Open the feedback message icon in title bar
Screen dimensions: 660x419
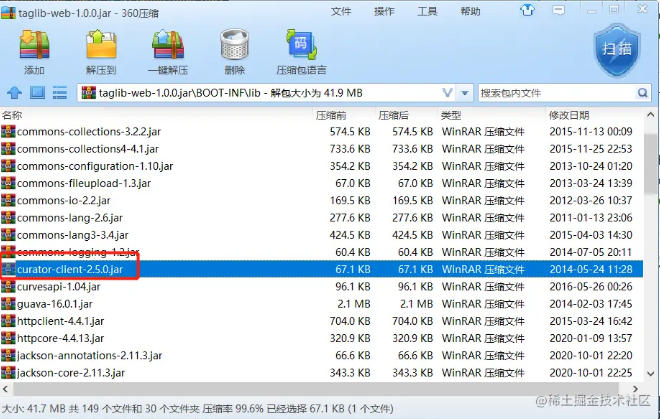559,10
